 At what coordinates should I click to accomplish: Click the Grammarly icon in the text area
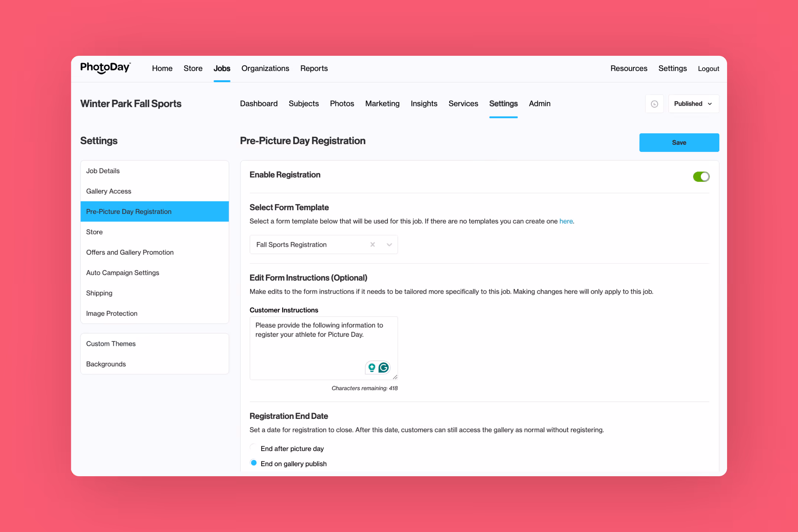[384, 367]
